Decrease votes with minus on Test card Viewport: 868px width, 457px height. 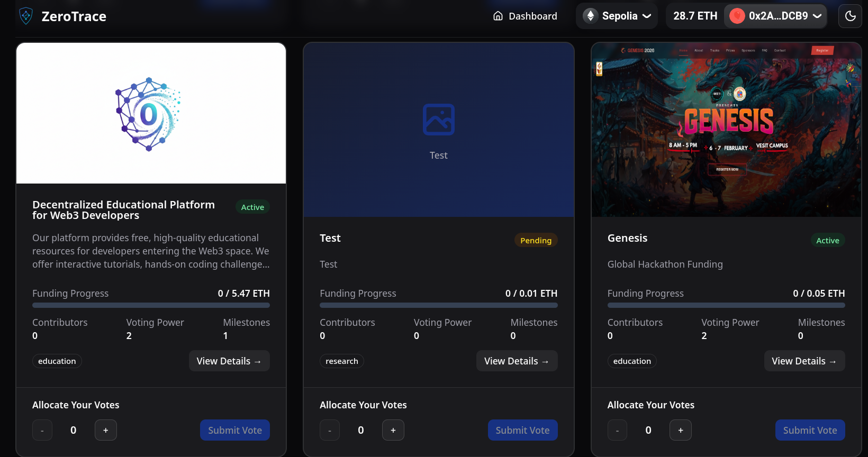[330, 430]
